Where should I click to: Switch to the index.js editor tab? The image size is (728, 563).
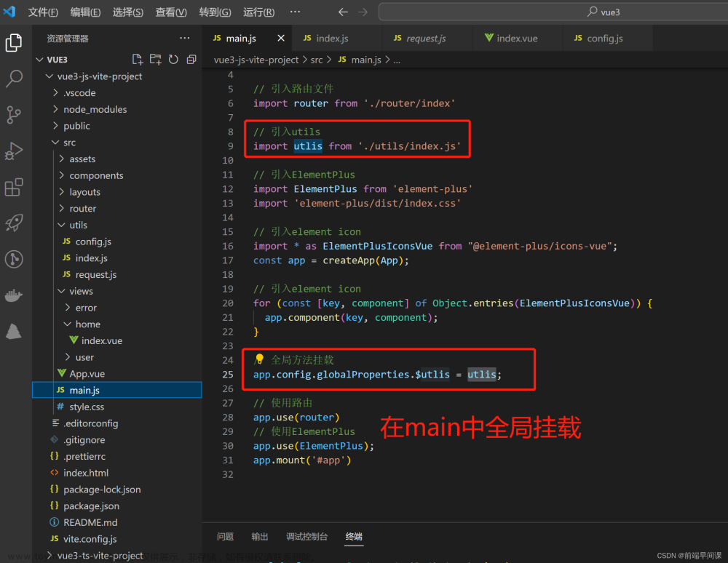click(337, 38)
